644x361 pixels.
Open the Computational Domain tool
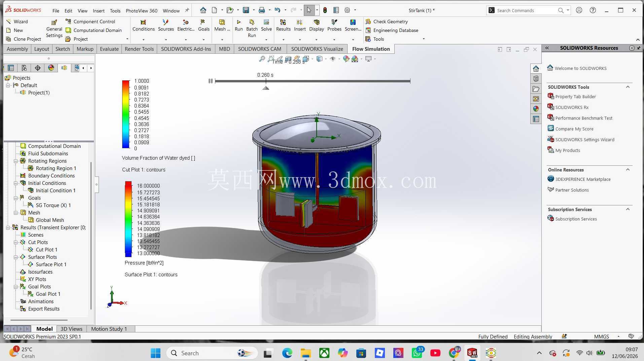click(94, 30)
